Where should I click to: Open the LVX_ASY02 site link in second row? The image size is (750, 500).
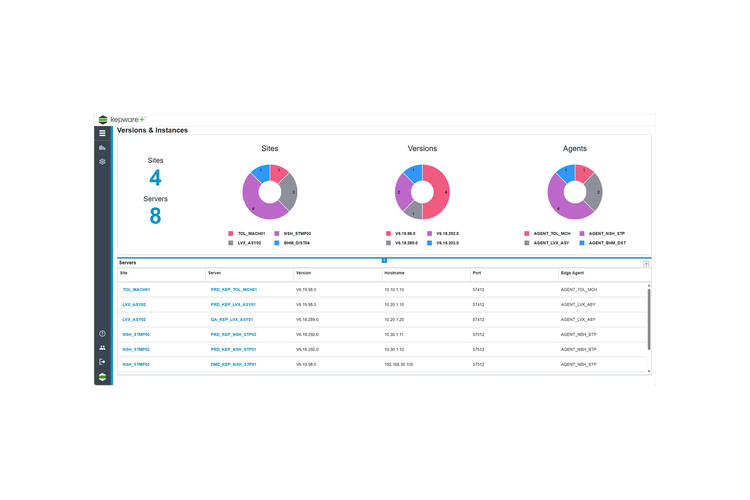pos(134,305)
